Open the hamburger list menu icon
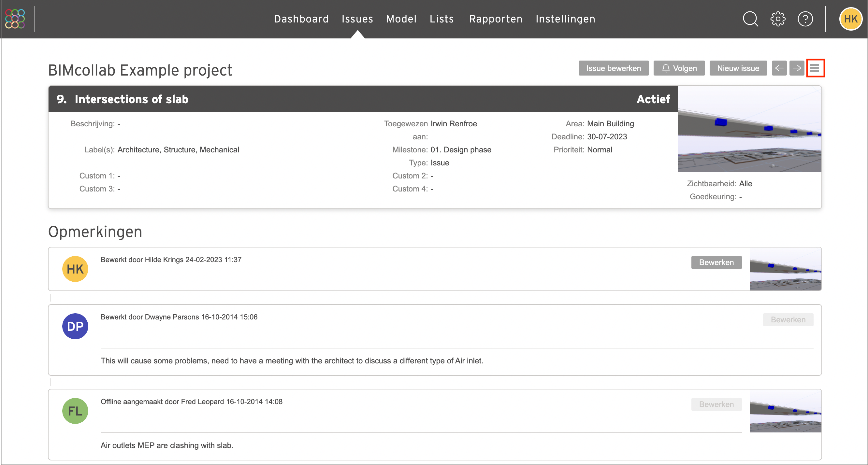 pos(815,68)
